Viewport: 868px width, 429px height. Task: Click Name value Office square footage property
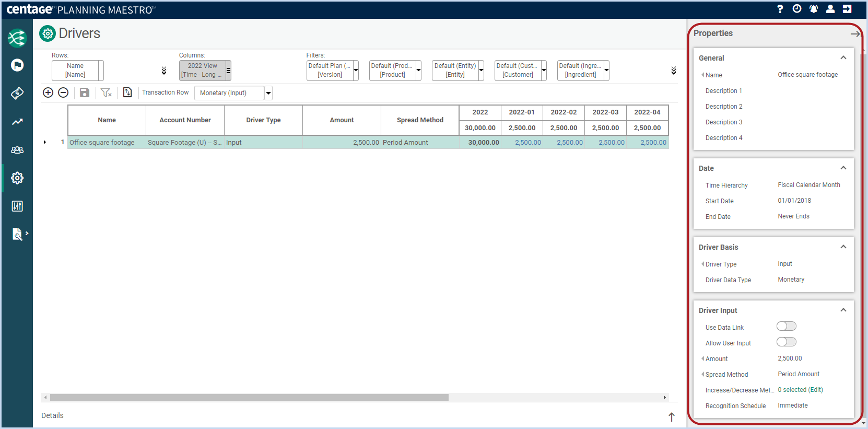click(807, 75)
